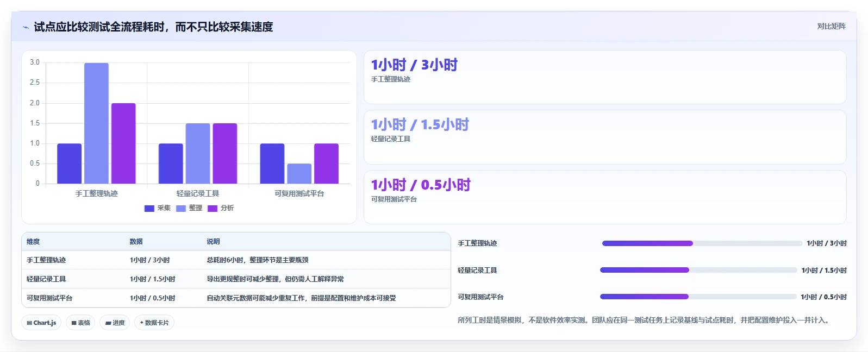Click the chart x-axis label 轻量记录工具

(198, 193)
